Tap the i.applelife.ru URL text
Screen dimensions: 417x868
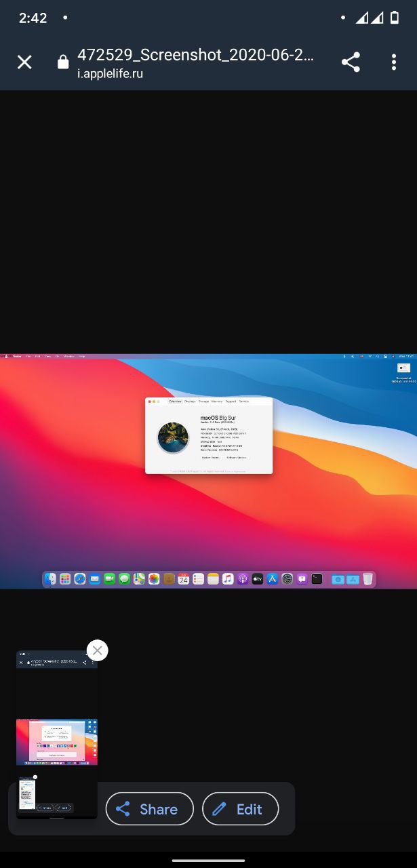click(x=110, y=74)
